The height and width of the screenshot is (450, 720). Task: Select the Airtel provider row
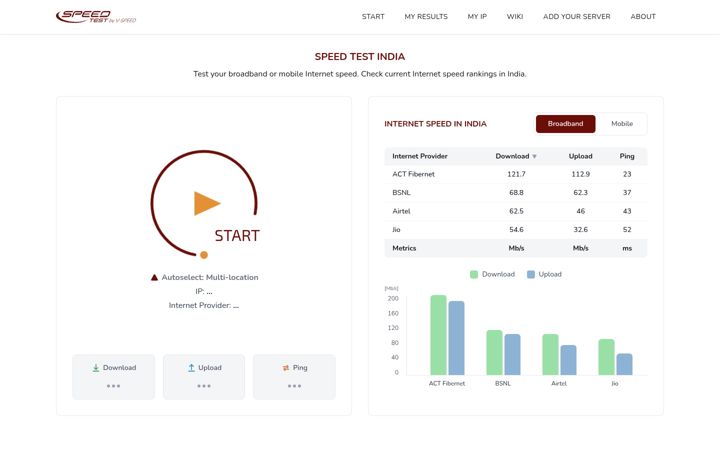tap(516, 211)
